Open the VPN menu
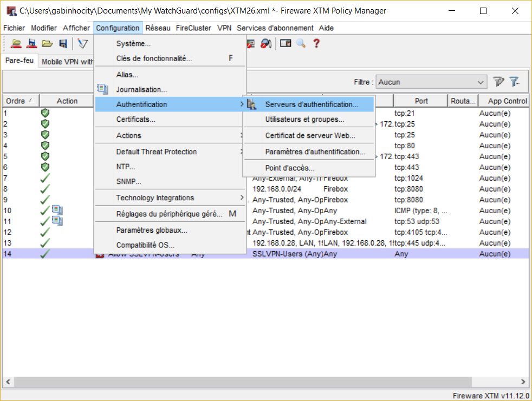This screenshot has width=532, height=401. pos(224,28)
